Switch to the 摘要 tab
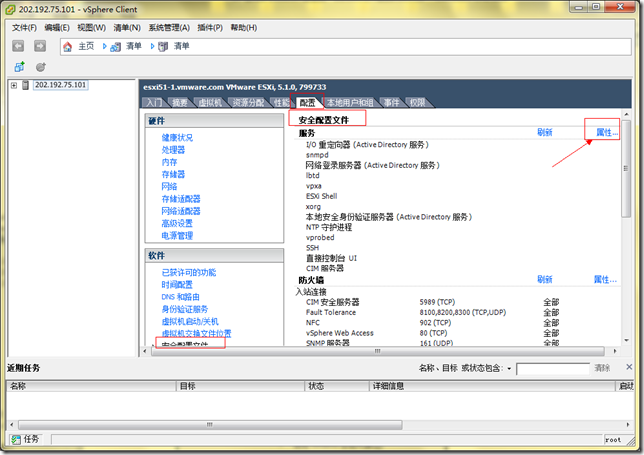This screenshot has width=644, height=455. pos(179,103)
